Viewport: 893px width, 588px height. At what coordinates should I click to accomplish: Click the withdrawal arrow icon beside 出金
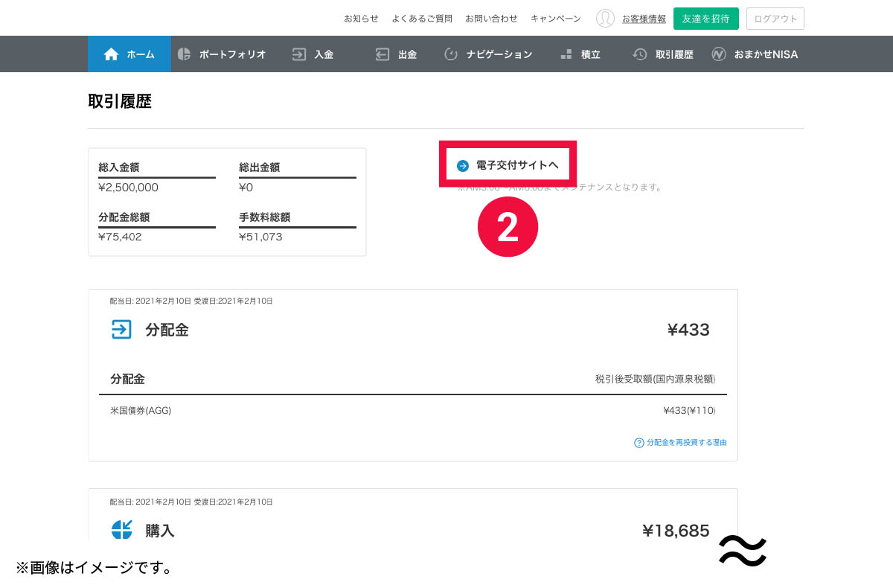pos(383,54)
